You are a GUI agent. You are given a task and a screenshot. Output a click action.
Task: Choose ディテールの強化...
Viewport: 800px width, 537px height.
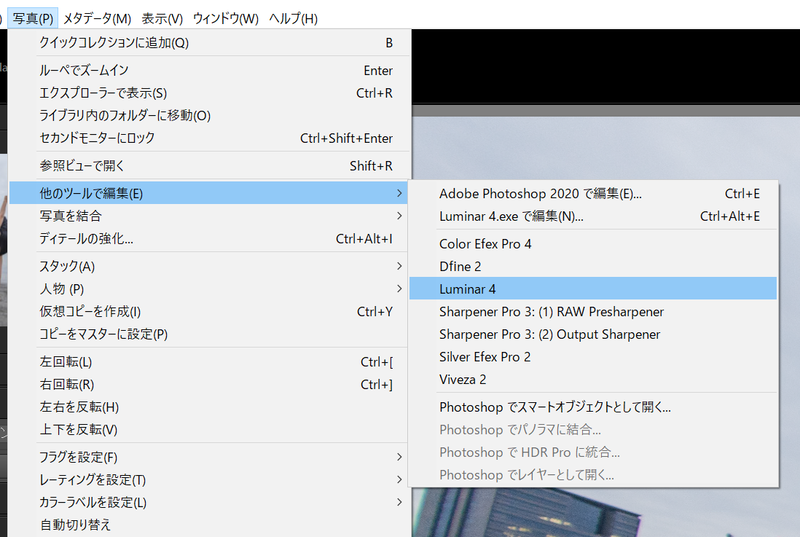[208, 238]
